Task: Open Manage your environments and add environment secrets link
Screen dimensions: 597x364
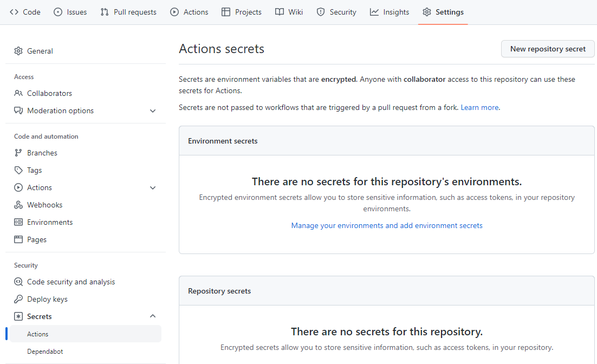Action: [387, 225]
